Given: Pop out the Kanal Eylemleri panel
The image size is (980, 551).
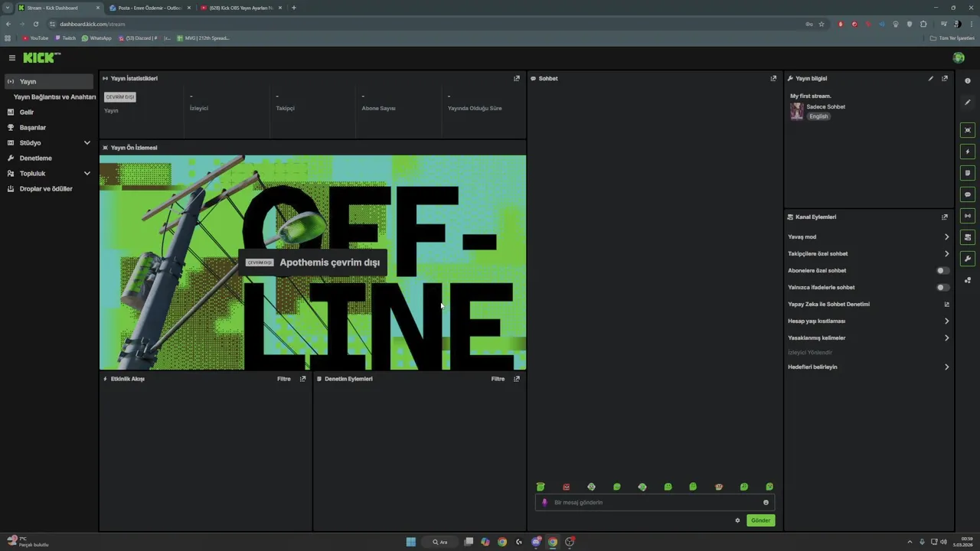Looking at the screenshot, I should [x=945, y=217].
